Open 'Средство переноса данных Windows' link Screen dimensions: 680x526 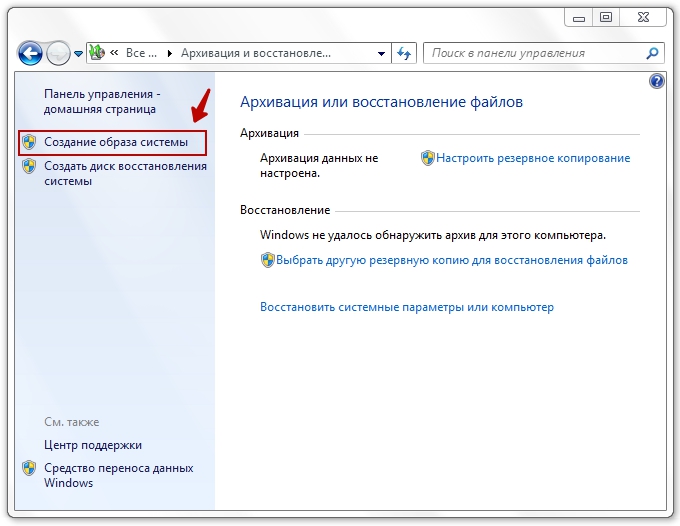pyautogui.click(x=119, y=475)
